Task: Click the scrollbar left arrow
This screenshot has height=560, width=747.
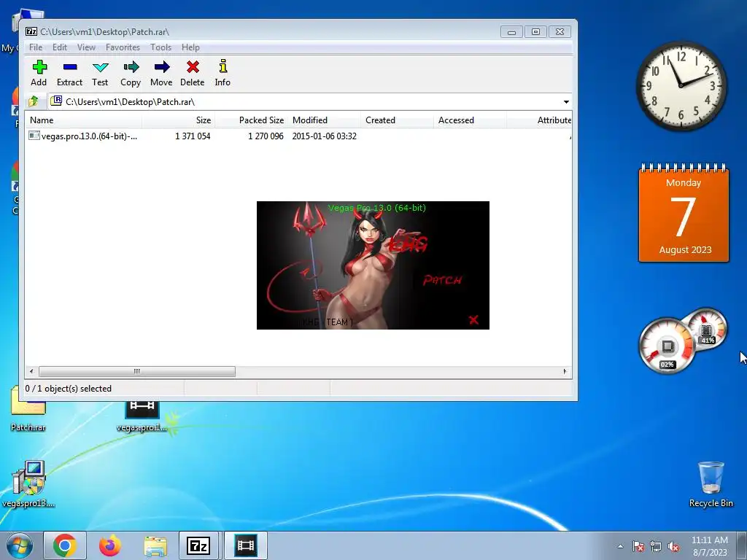Action: (x=31, y=371)
